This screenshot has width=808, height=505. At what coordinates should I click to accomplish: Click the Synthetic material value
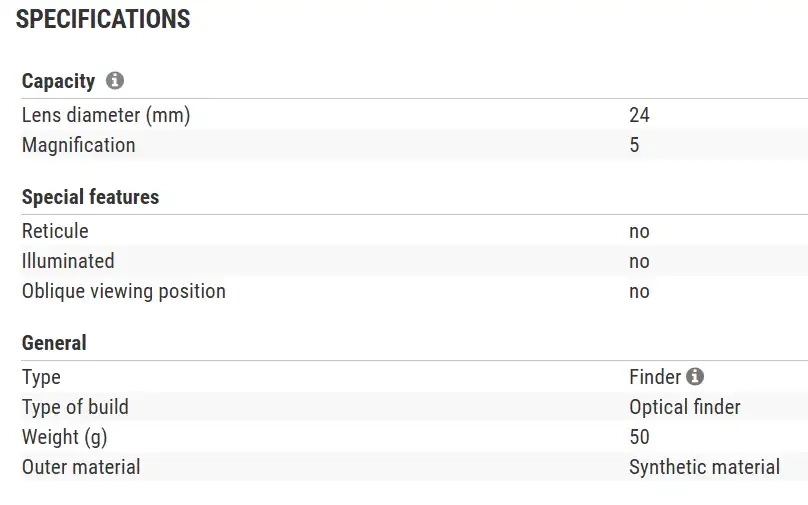[x=704, y=467]
